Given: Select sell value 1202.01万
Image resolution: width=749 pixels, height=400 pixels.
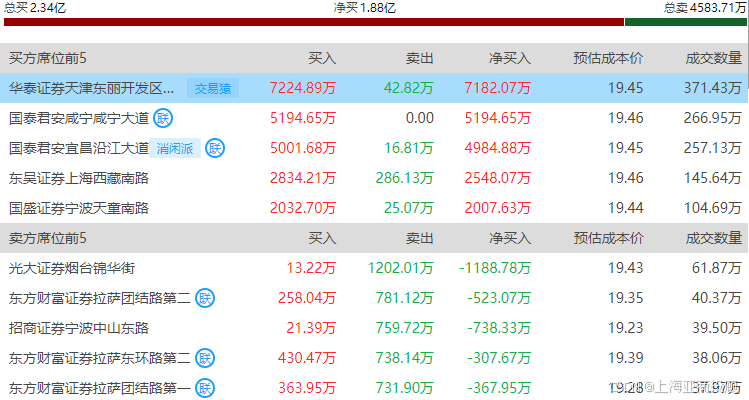Looking at the screenshot, I should click(400, 268).
